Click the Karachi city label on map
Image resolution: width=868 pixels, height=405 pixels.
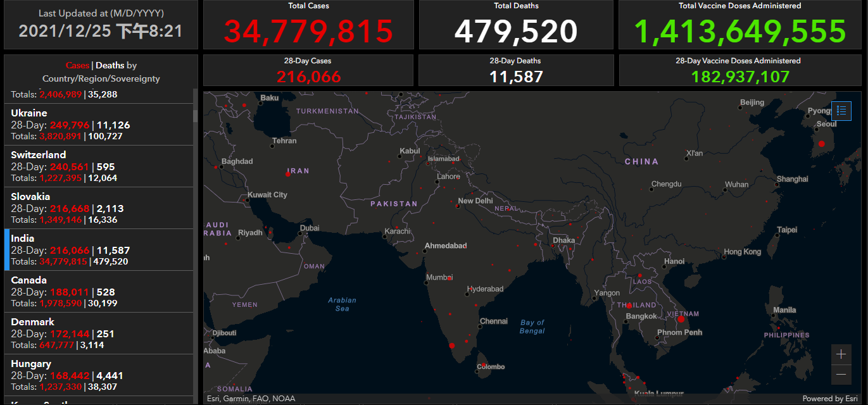pos(397,232)
